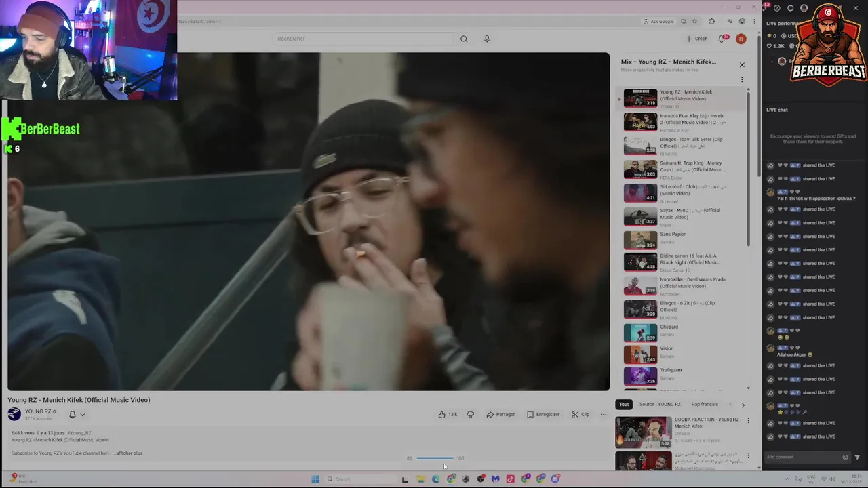Open YouTube notifications bell
Screen dimensions: 868x488
coord(723,39)
